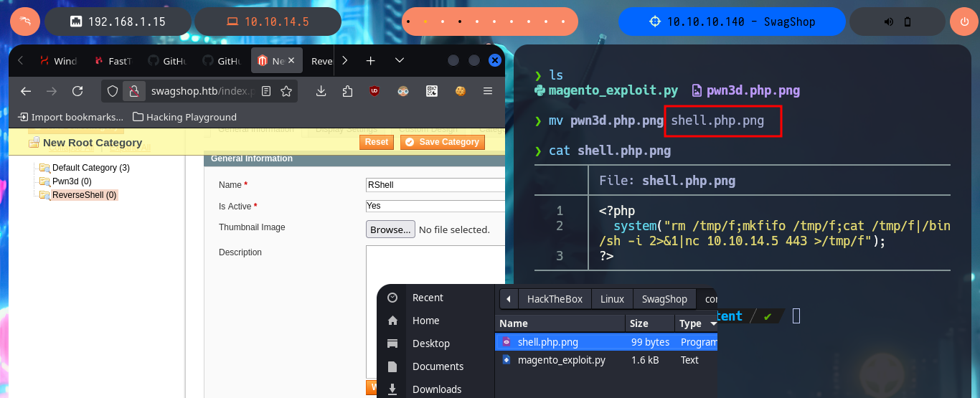Click the New Root Category heading
Screen dimensions: 980x398
pyautogui.click(x=93, y=143)
